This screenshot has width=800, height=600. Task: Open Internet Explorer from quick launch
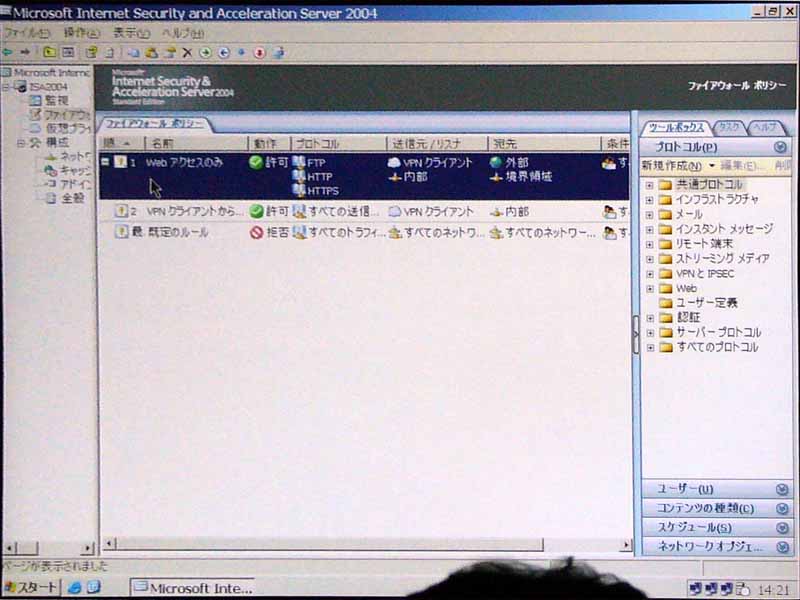[74, 588]
